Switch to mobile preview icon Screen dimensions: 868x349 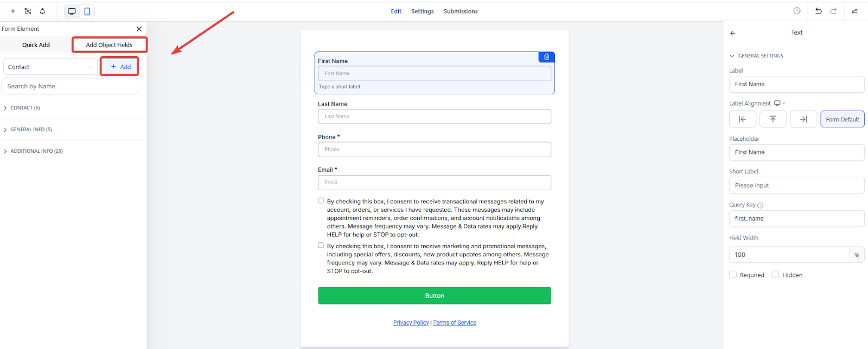(87, 11)
